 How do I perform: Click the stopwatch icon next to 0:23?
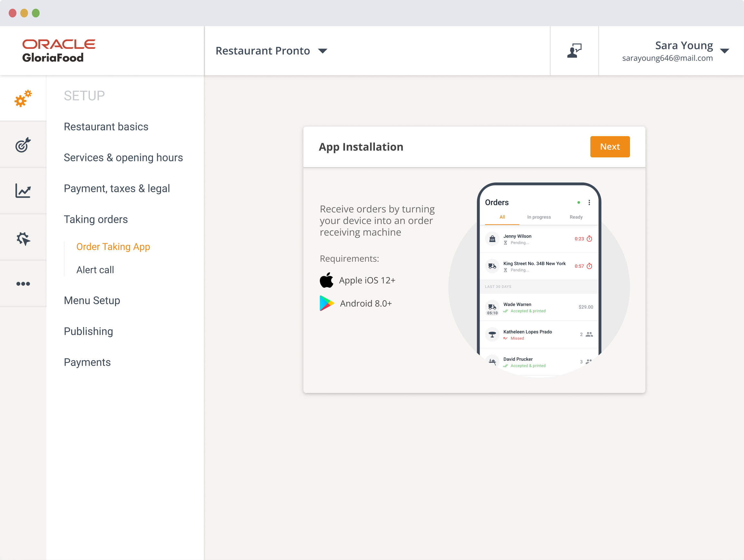point(589,239)
